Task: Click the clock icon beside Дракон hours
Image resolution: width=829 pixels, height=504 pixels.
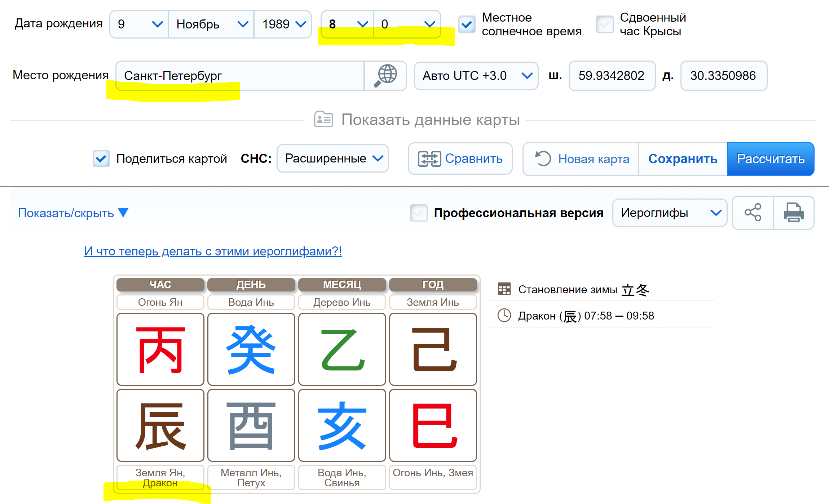Action: pos(504,315)
